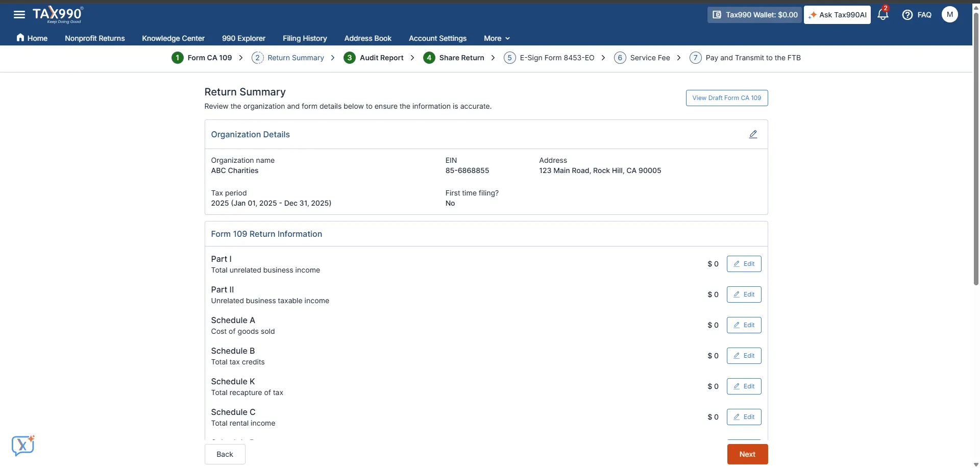Image resolution: width=980 pixels, height=468 pixels.
Task: Launch Ask Tax990AI assistant
Action: [837, 14]
